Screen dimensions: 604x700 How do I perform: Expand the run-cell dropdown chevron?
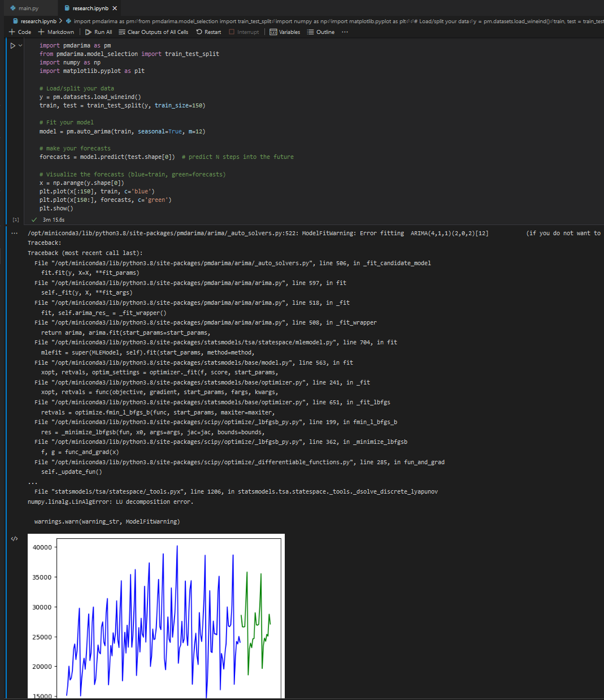coord(20,45)
